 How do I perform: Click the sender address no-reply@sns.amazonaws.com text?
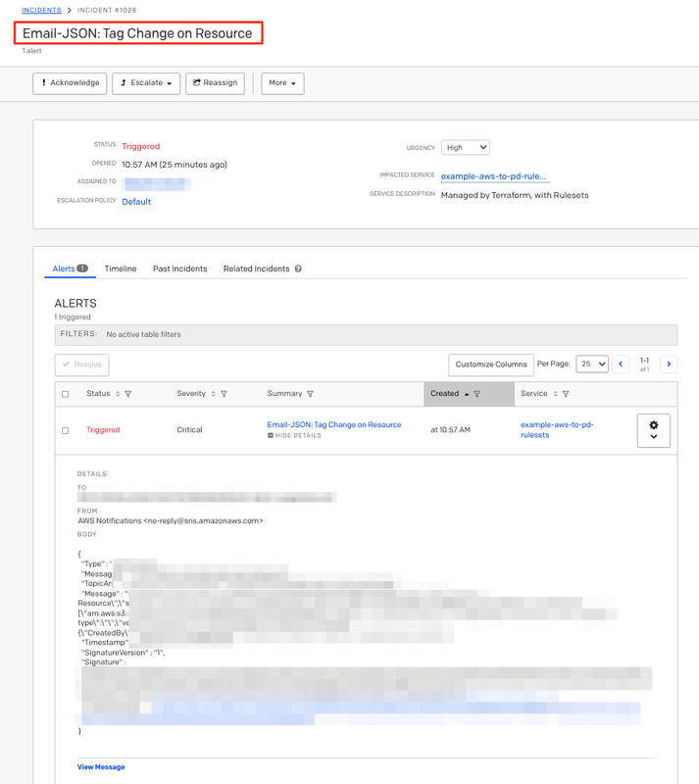click(x=203, y=521)
